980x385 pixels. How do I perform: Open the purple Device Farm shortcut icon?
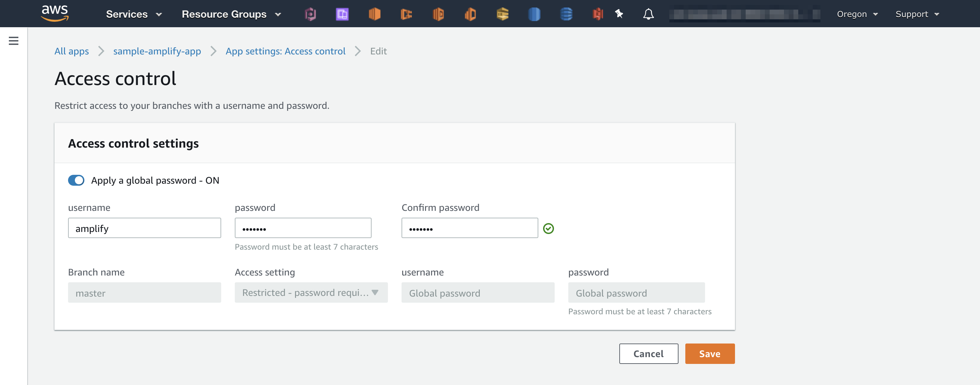(x=342, y=14)
